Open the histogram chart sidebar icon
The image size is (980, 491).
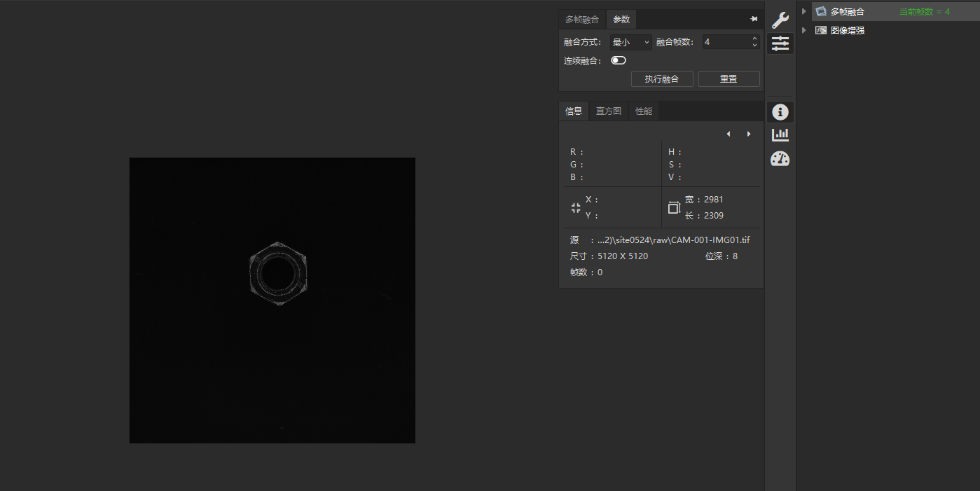click(780, 134)
